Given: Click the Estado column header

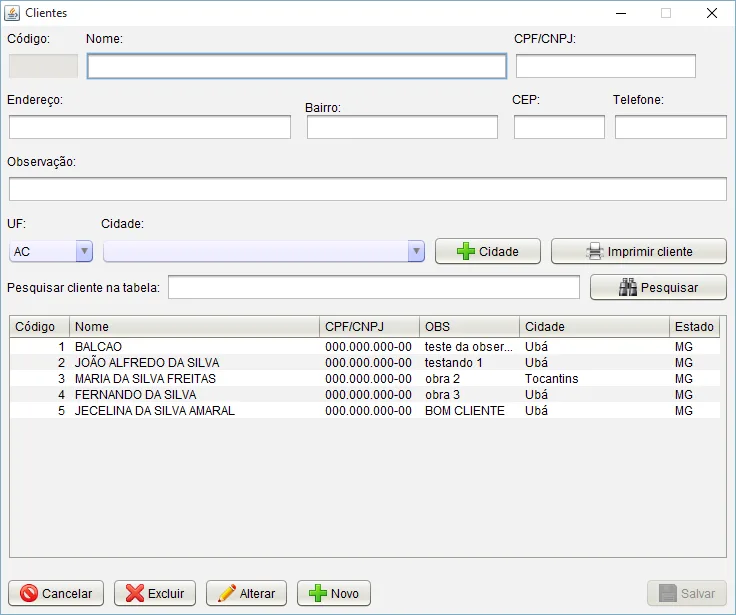Looking at the screenshot, I should click(x=694, y=327).
